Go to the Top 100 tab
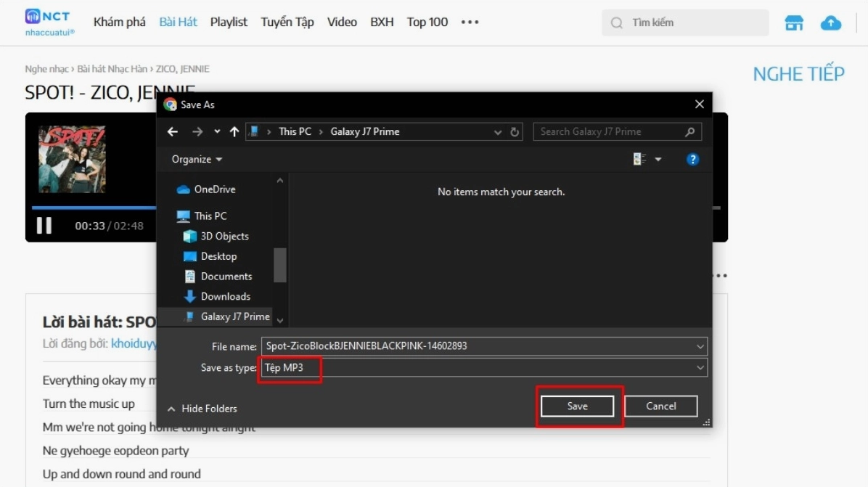The width and height of the screenshot is (868, 487). (427, 22)
